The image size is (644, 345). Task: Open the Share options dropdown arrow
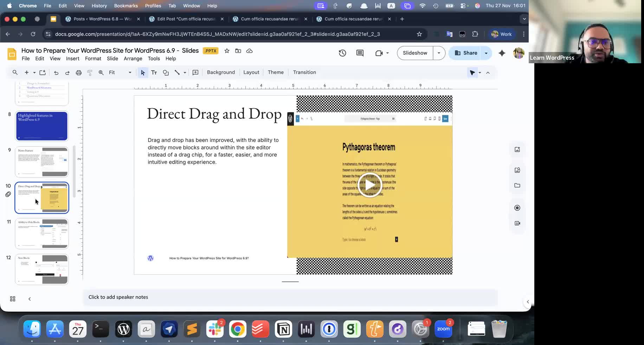point(486,53)
